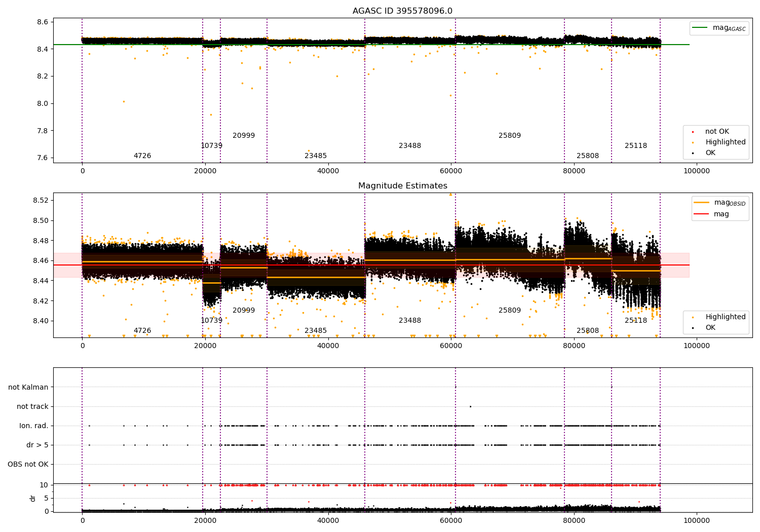Click the 8.42 tick on middle y-axis

pos(41,301)
